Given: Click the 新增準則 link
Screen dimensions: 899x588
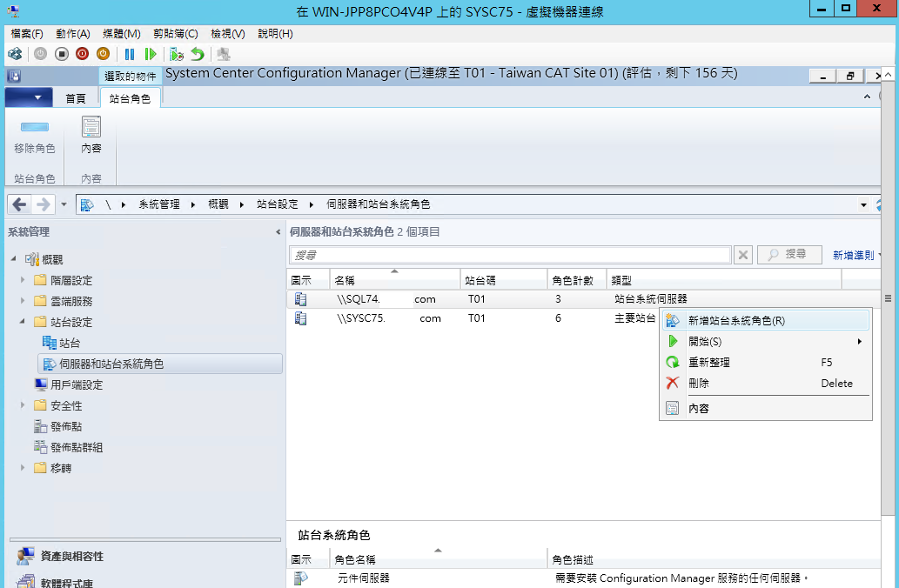Looking at the screenshot, I should 853,255.
